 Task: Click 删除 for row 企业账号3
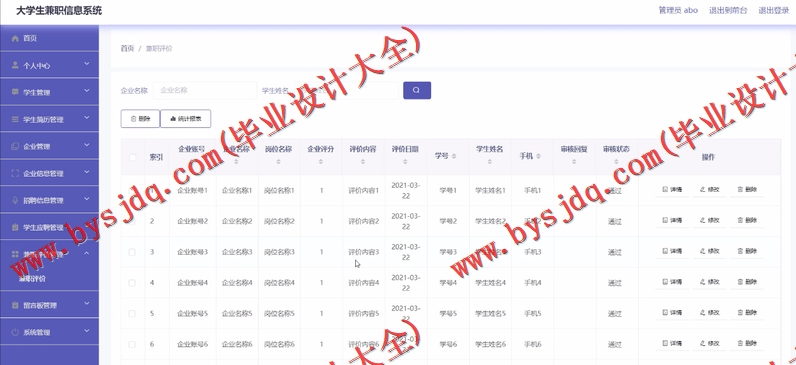tap(747, 251)
